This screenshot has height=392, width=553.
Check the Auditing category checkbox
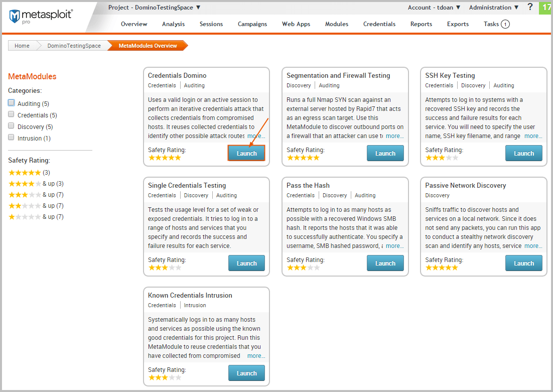click(x=12, y=103)
